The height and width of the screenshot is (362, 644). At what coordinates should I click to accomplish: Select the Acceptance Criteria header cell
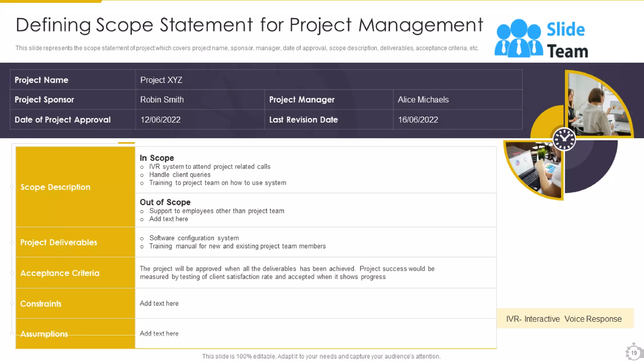tap(75, 273)
